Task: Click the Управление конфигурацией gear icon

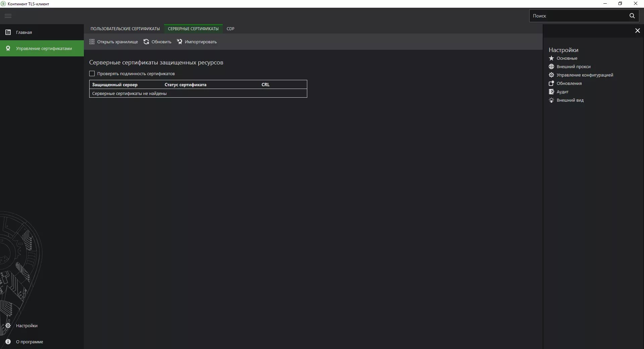Action: [x=551, y=75]
